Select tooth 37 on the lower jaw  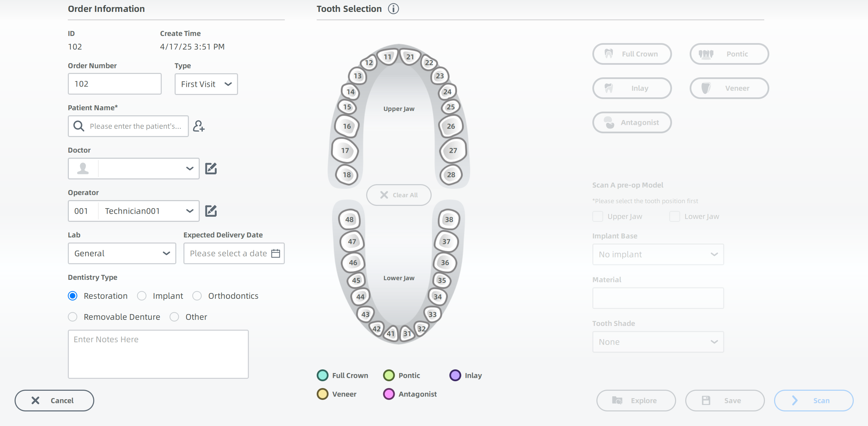click(x=446, y=241)
